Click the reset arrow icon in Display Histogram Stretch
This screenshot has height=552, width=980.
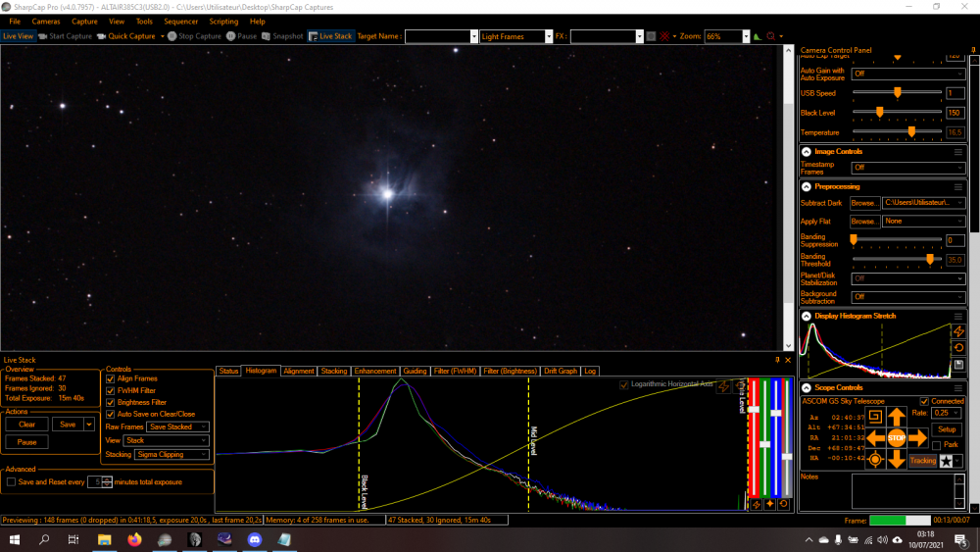(958, 348)
